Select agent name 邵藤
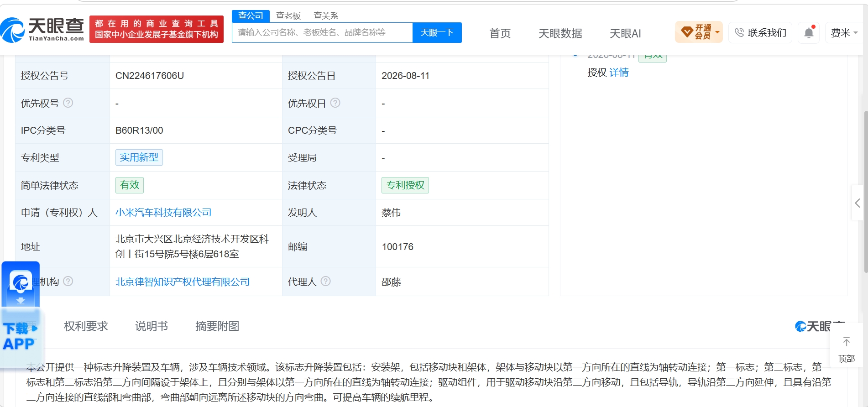Image resolution: width=868 pixels, height=407 pixels. (x=391, y=282)
